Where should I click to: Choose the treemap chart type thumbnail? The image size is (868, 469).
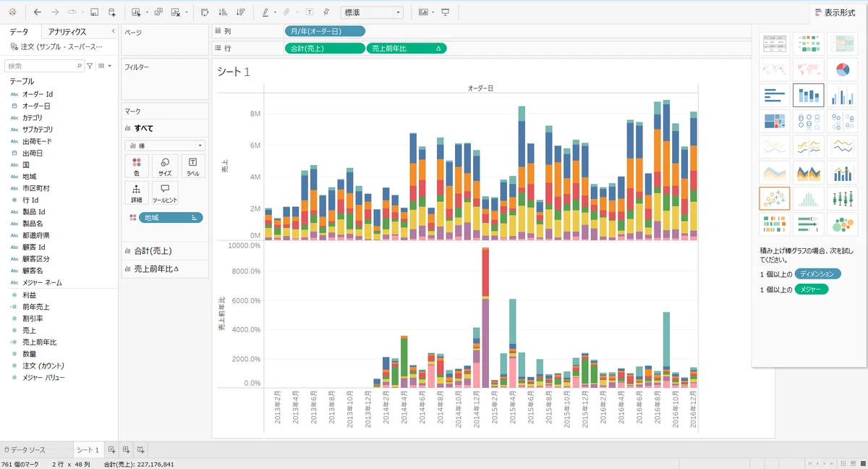(x=775, y=121)
